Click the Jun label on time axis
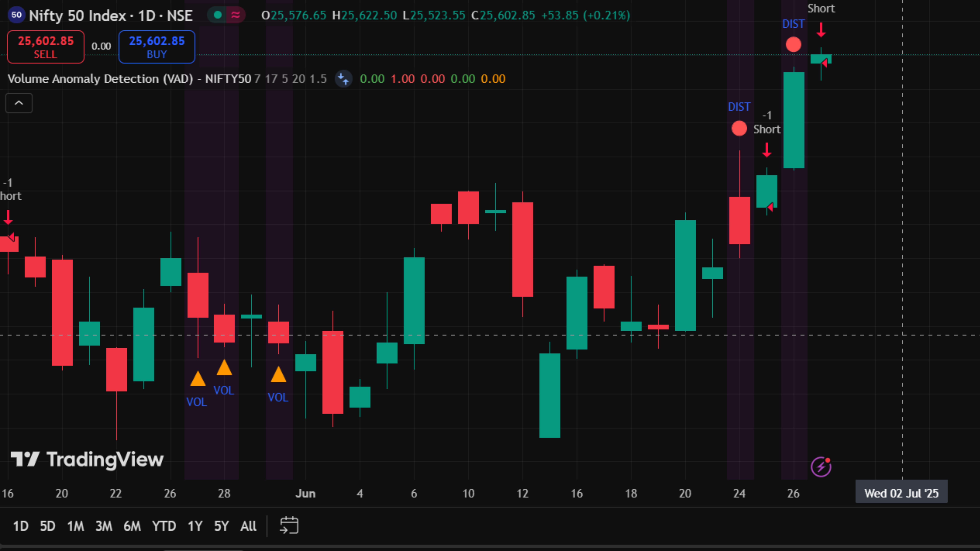This screenshot has height=551, width=980. pos(305,494)
